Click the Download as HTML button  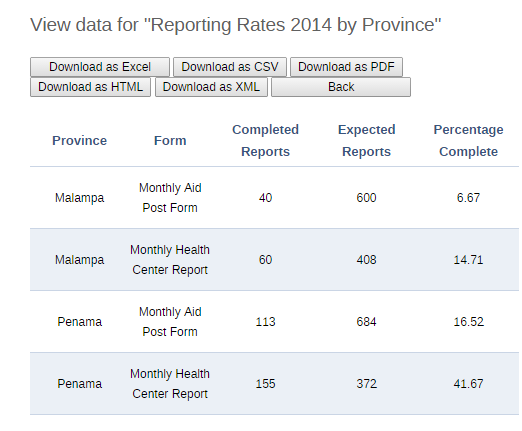(90, 87)
